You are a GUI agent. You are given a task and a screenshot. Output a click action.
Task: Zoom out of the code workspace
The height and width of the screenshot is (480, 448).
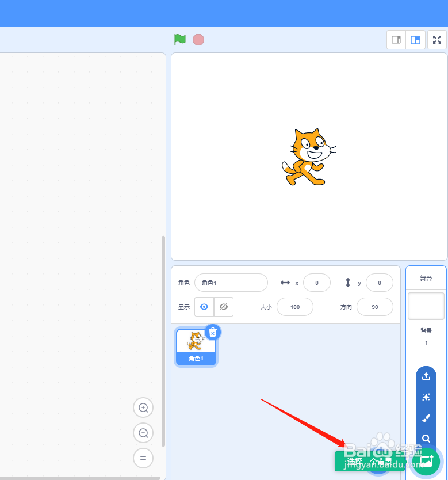(x=143, y=433)
